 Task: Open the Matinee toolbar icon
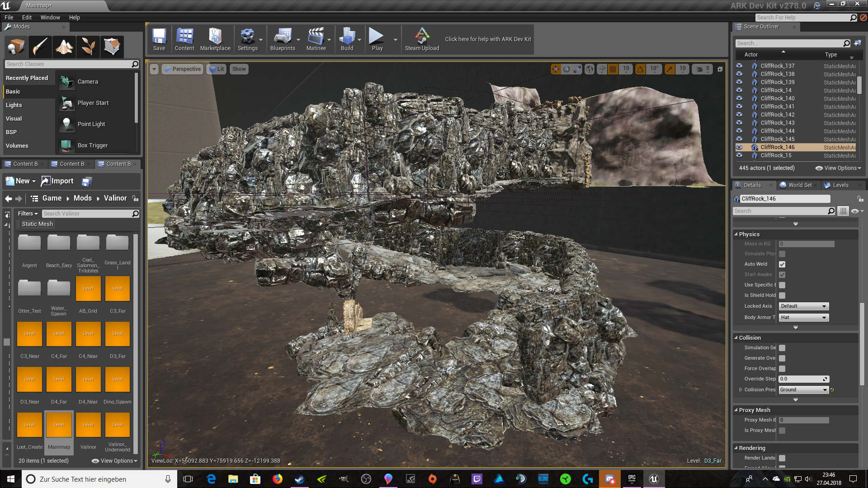[316, 39]
